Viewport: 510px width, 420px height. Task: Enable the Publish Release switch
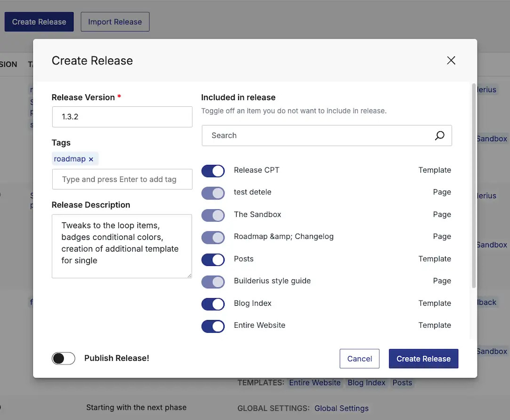point(64,358)
